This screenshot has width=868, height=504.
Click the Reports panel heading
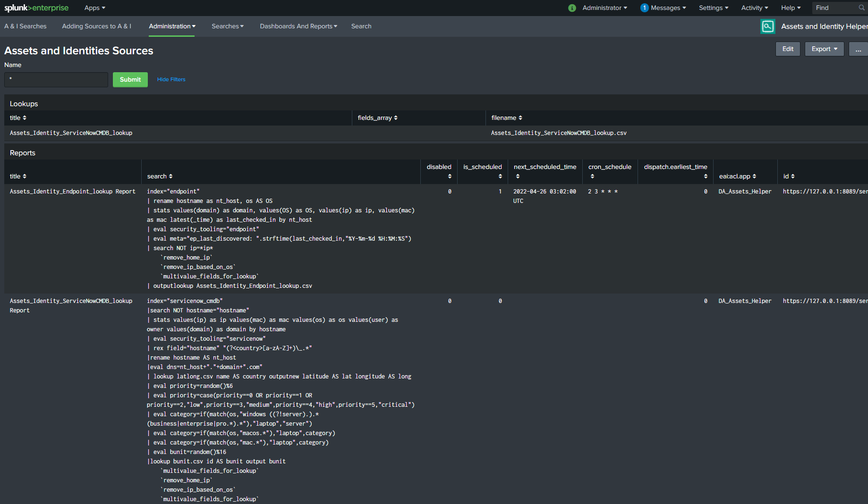pos(23,153)
